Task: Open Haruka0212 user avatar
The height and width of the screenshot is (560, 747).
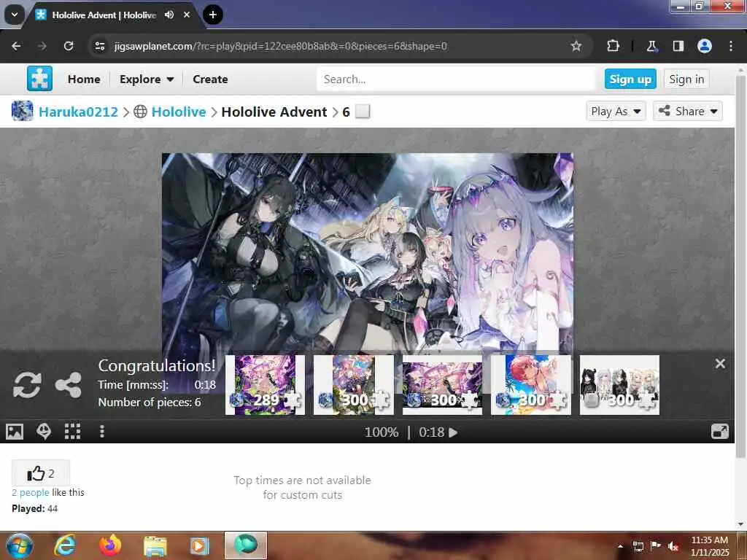Action: [23, 111]
